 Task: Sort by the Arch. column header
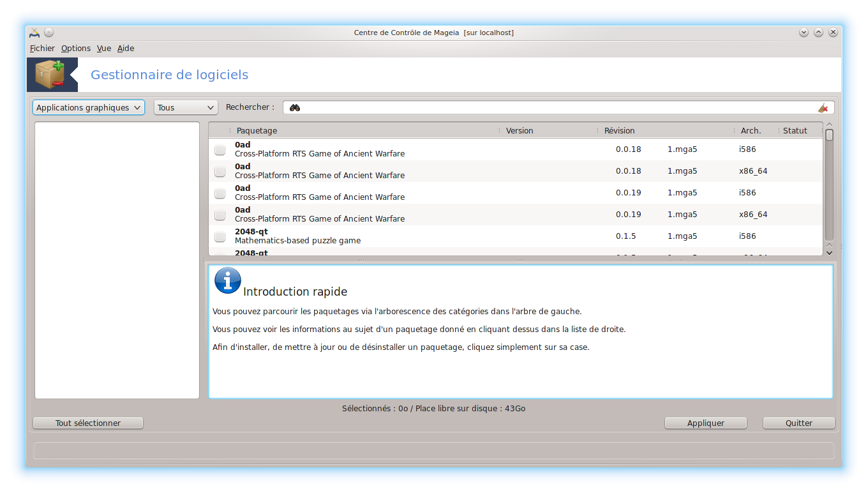click(x=758, y=130)
